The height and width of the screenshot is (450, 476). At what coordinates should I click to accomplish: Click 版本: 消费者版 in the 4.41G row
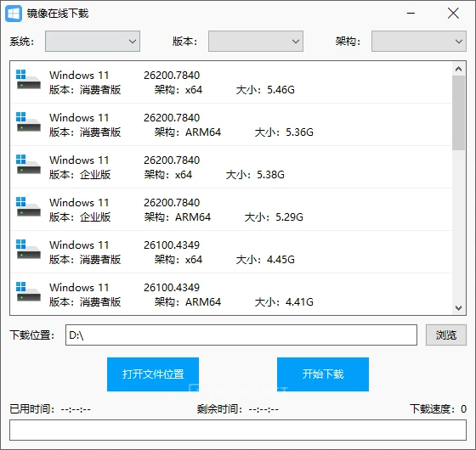(x=85, y=302)
